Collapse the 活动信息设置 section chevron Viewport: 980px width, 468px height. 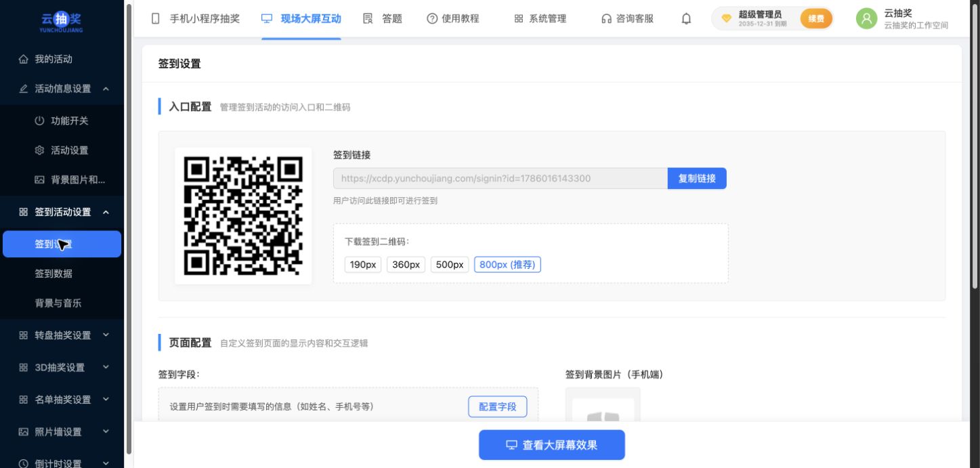(106, 89)
